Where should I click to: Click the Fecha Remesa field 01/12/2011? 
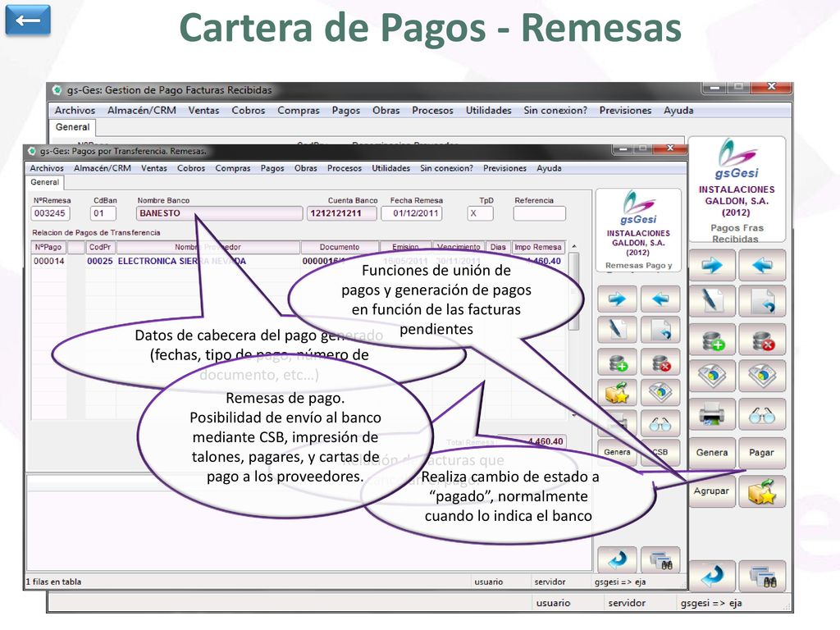click(413, 213)
